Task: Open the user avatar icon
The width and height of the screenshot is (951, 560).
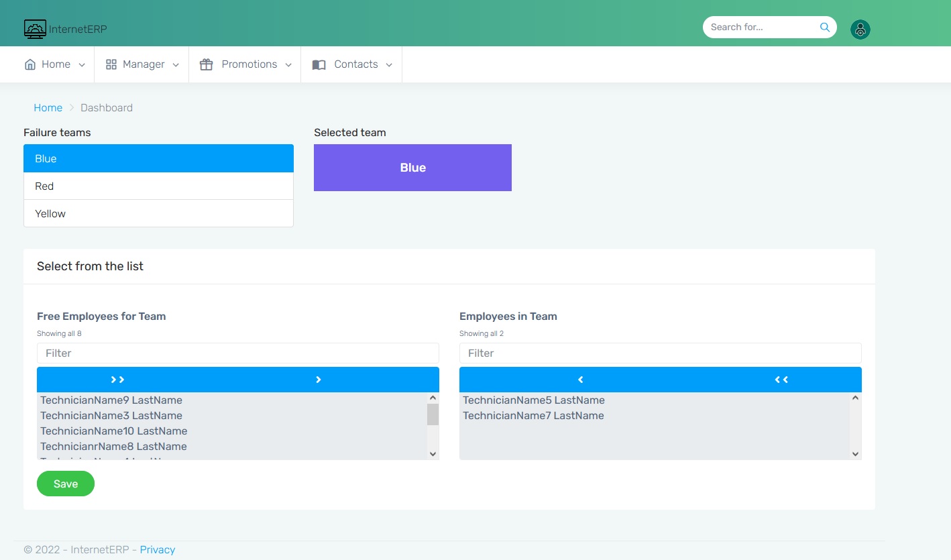Action: click(x=860, y=30)
